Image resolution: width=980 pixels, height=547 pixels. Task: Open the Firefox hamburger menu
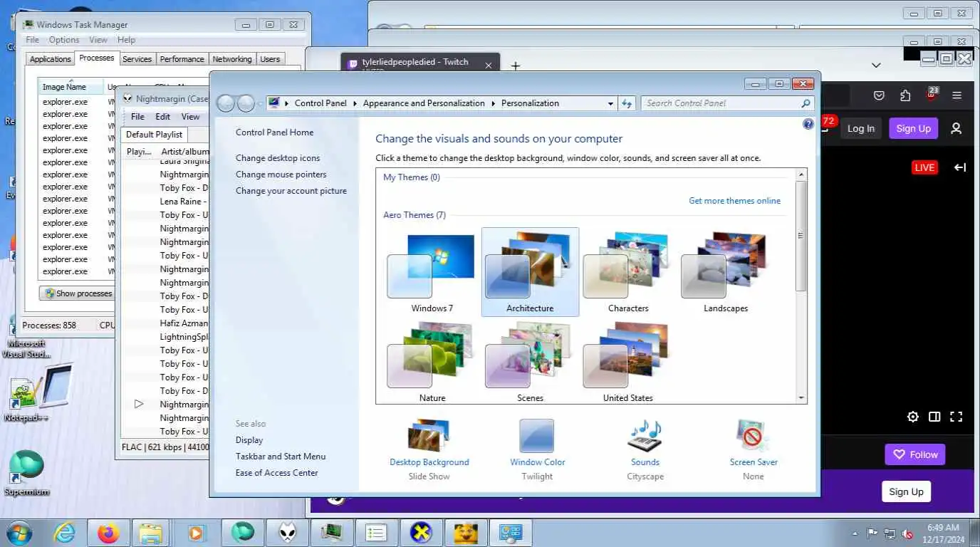pos(956,95)
